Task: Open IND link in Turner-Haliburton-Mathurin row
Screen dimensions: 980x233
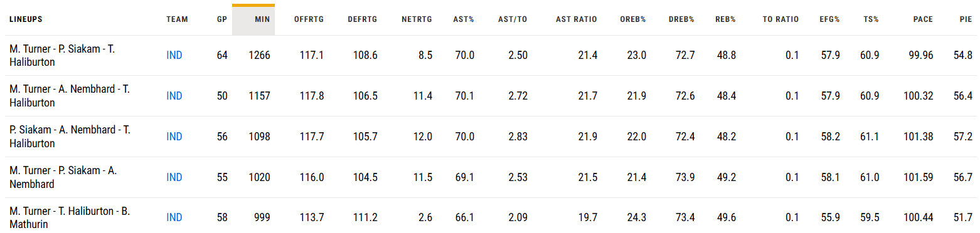Action: tap(174, 217)
